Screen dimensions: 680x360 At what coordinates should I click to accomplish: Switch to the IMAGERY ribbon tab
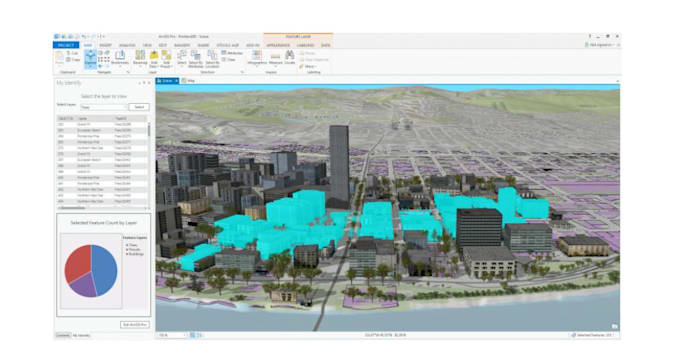click(x=182, y=45)
